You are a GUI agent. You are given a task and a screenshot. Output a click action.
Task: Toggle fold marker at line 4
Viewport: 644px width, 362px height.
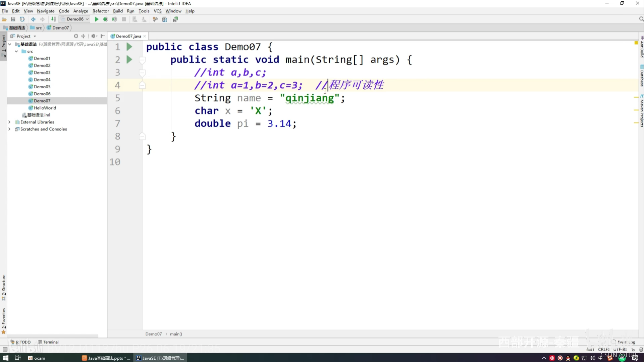[142, 85]
